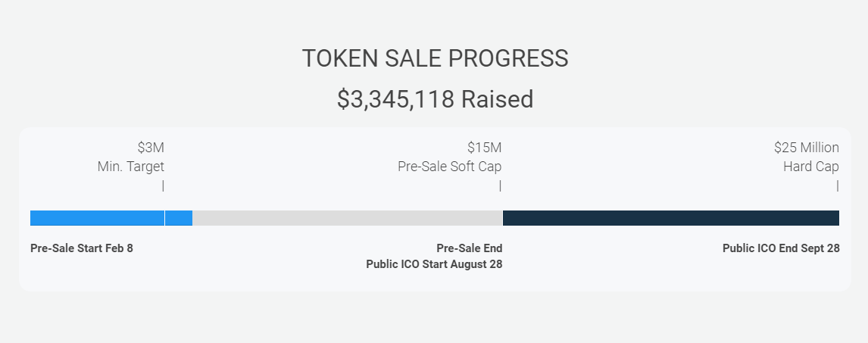868x343 pixels.
Task: Select the Hard Cap text
Action: point(810,167)
